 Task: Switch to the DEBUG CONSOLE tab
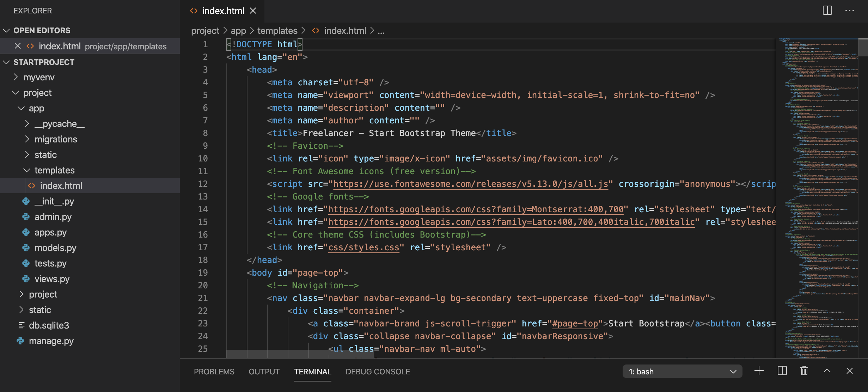(378, 372)
